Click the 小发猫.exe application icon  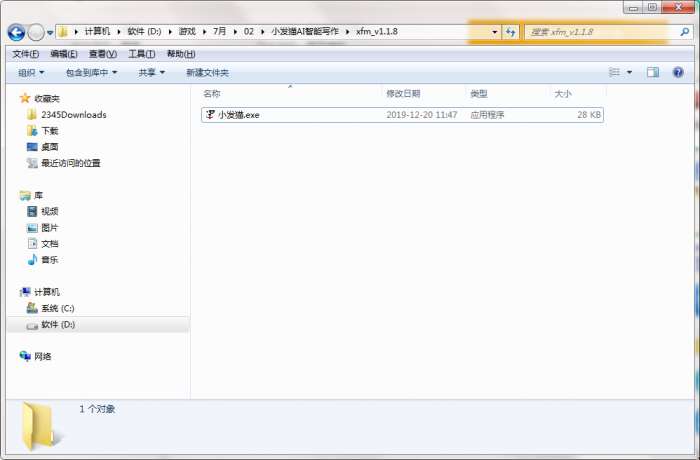[210, 115]
